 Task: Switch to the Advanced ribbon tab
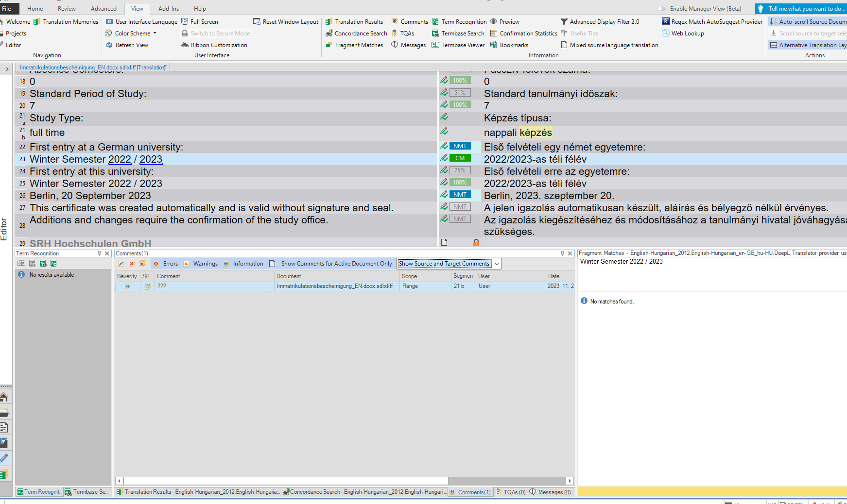click(x=104, y=9)
